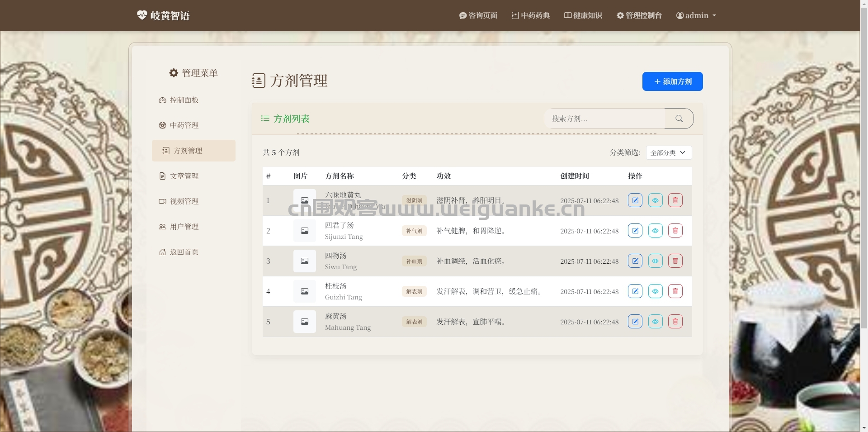Click the 岐黄智语 heart logo
Image resolution: width=868 pixels, height=432 pixels.
click(x=142, y=15)
